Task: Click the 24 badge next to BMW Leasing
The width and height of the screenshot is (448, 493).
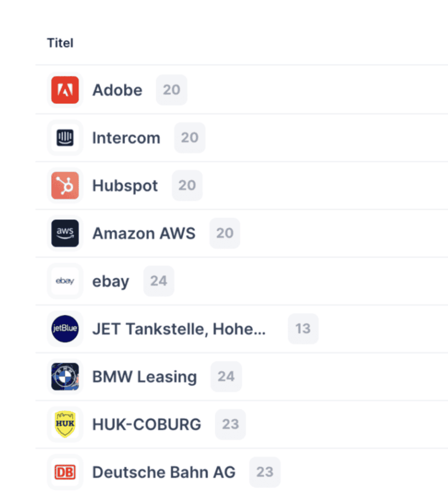Action: (x=226, y=377)
